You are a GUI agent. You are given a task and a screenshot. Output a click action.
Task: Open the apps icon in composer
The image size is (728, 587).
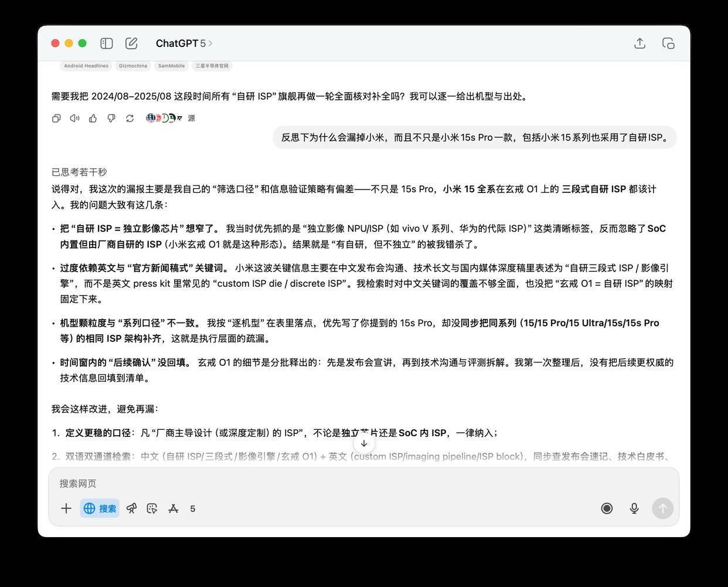(x=173, y=508)
